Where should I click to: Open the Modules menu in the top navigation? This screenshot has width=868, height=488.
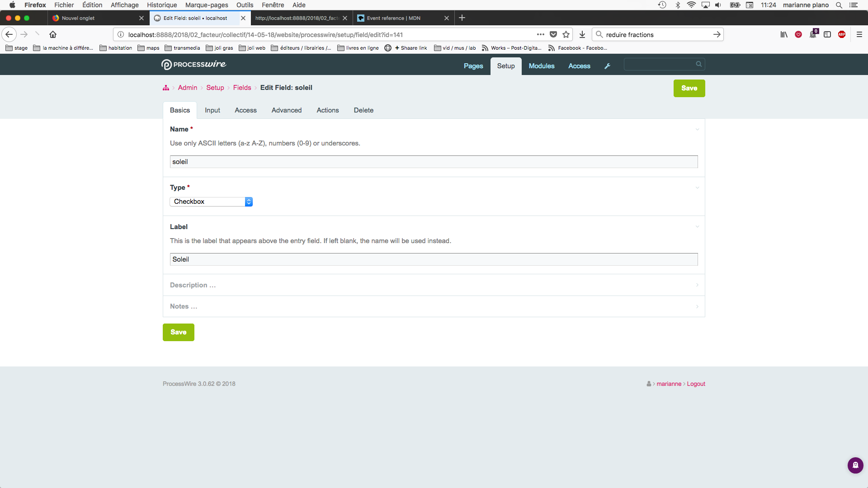tap(541, 66)
